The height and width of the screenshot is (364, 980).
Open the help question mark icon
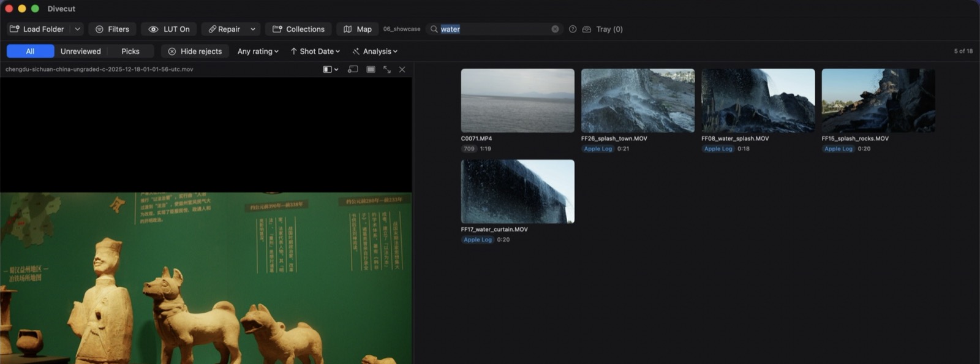click(573, 29)
